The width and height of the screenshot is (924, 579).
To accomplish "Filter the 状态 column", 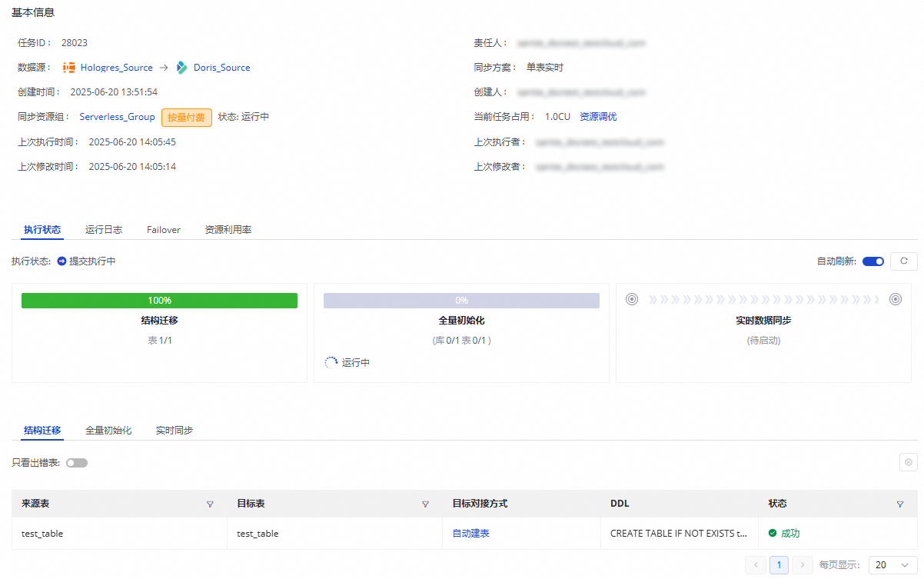I will pyautogui.click(x=900, y=504).
